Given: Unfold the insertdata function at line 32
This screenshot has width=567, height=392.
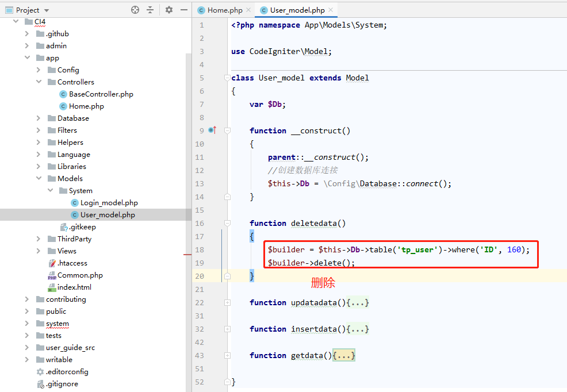Looking at the screenshot, I should pyautogui.click(x=227, y=329).
